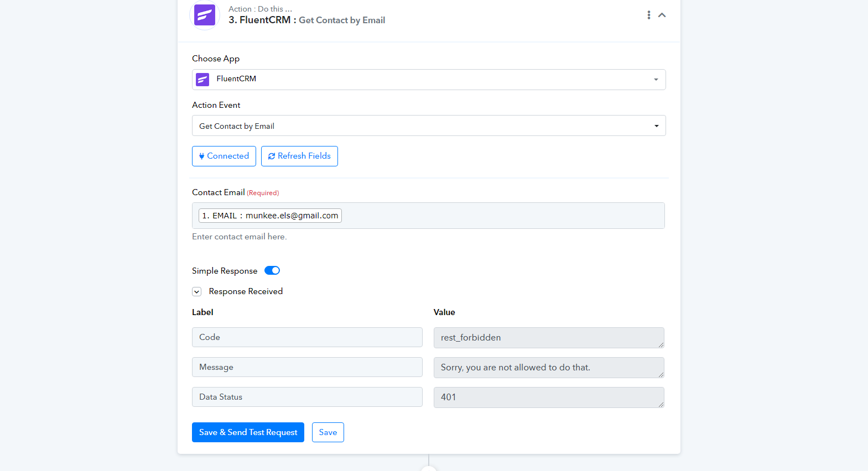Click the 'Sorry, you are not allowed' value box
The image size is (868, 471).
(549, 368)
